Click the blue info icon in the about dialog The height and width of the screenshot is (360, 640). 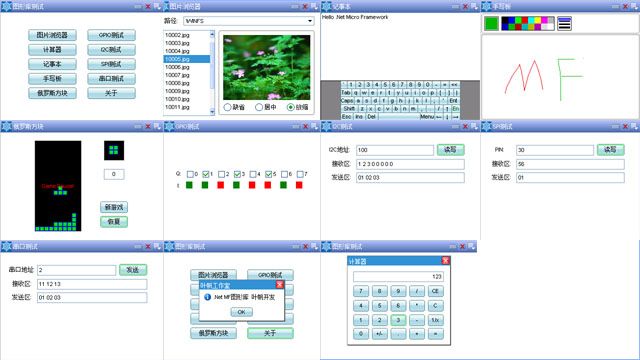coord(207,297)
